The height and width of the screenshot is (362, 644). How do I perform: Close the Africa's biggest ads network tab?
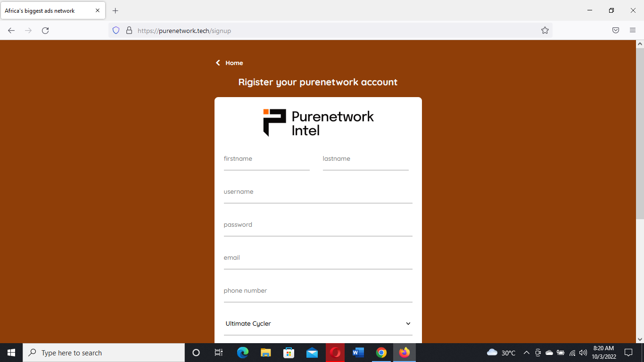[x=98, y=10]
